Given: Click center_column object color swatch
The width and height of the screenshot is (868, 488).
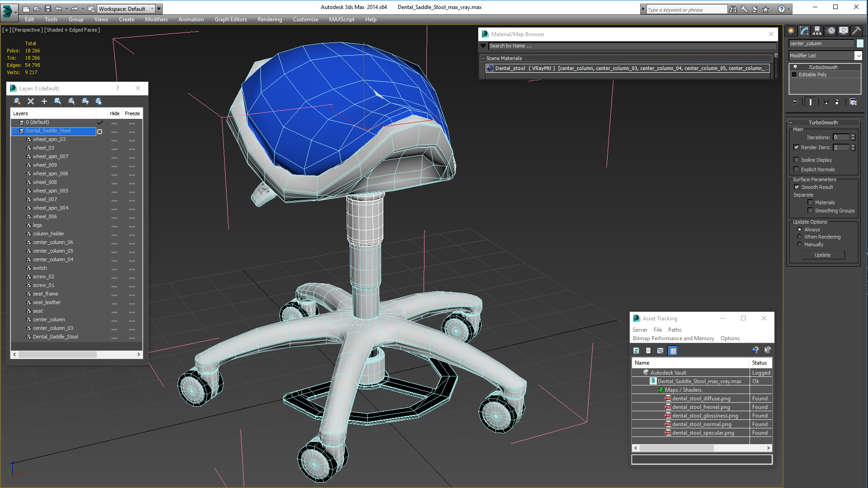Looking at the screenshot, I should tap(860, 43).
